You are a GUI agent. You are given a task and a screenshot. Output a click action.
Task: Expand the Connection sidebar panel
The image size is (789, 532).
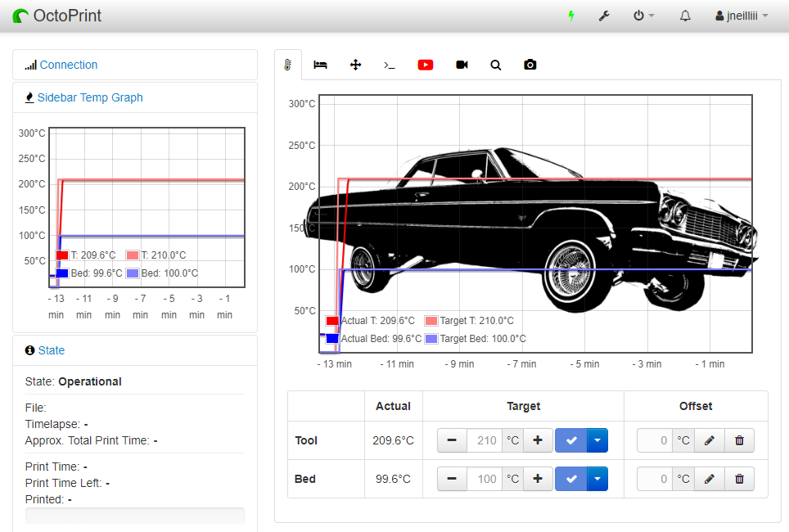click(69, 65)
